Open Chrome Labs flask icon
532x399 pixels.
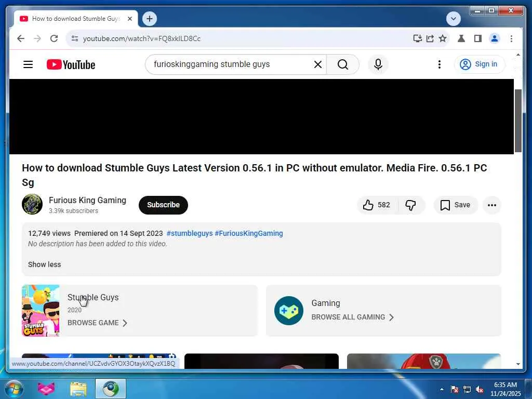(461, 38)
